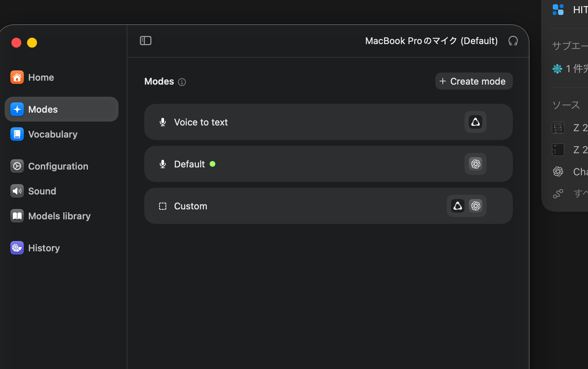Click the first Z source thumbnail in the right window
This screenshot has height=369, width=588.
click(558, 128)
